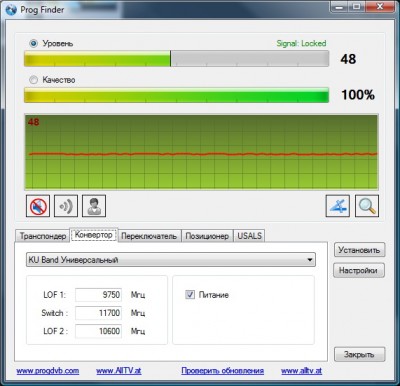Viewport: 400px width, 386px height.
Task: Select the Качество radio button
Action: [x=34, y=80]
